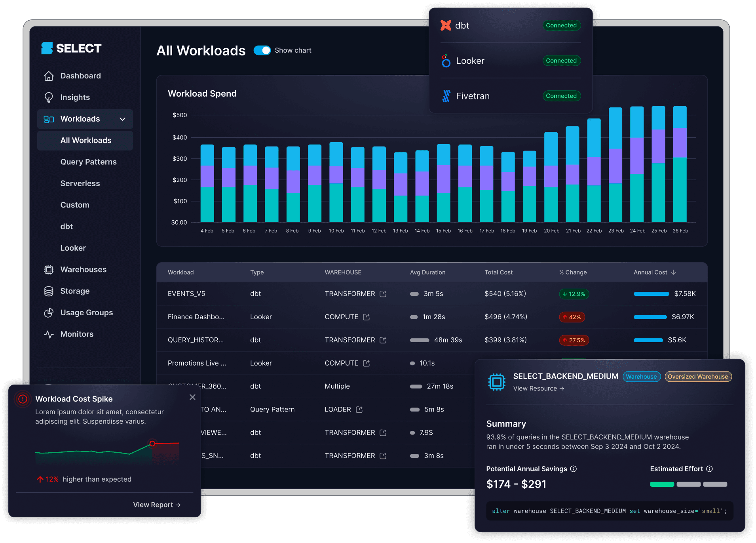
Task: Click the Monitors pulse icon
Action: coord(49,334)
